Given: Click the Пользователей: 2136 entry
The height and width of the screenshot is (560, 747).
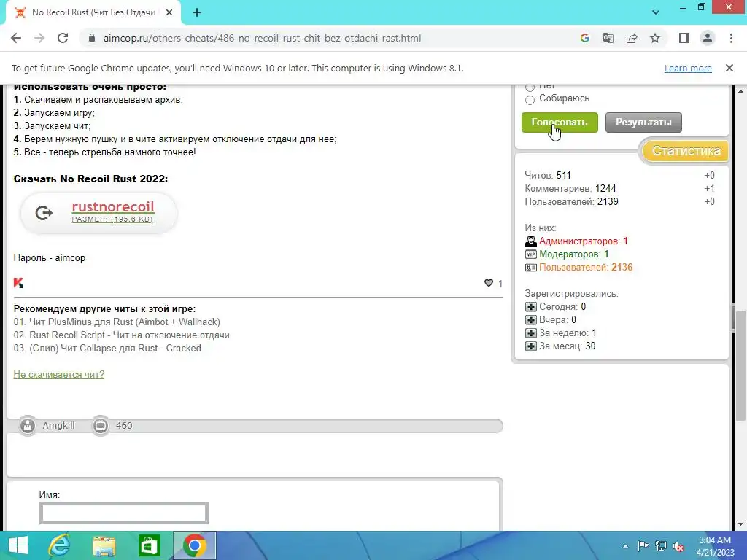Looking at the screenshot, I should (x=586, y=267).
